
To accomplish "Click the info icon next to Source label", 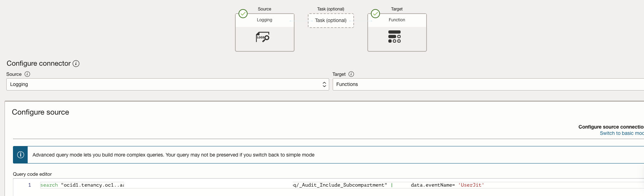I will click(27, 74).
